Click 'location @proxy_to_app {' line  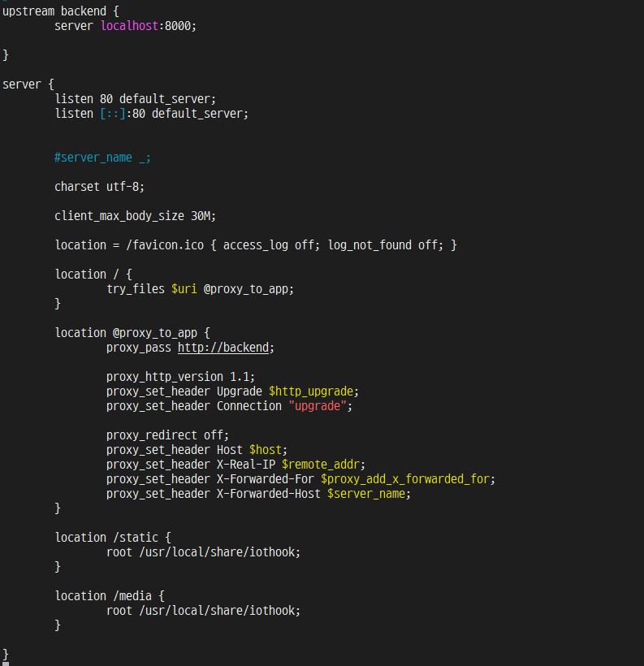(x=132, y=333)
